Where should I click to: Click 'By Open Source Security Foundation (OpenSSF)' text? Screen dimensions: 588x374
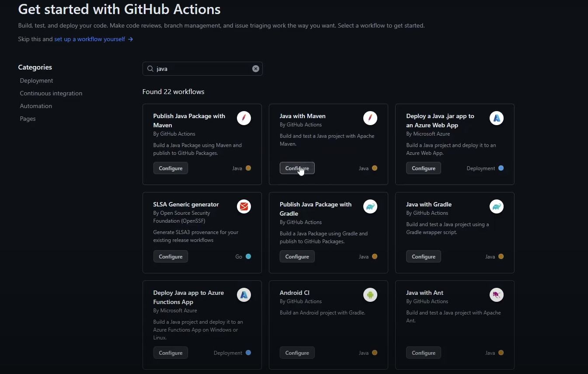181,217
